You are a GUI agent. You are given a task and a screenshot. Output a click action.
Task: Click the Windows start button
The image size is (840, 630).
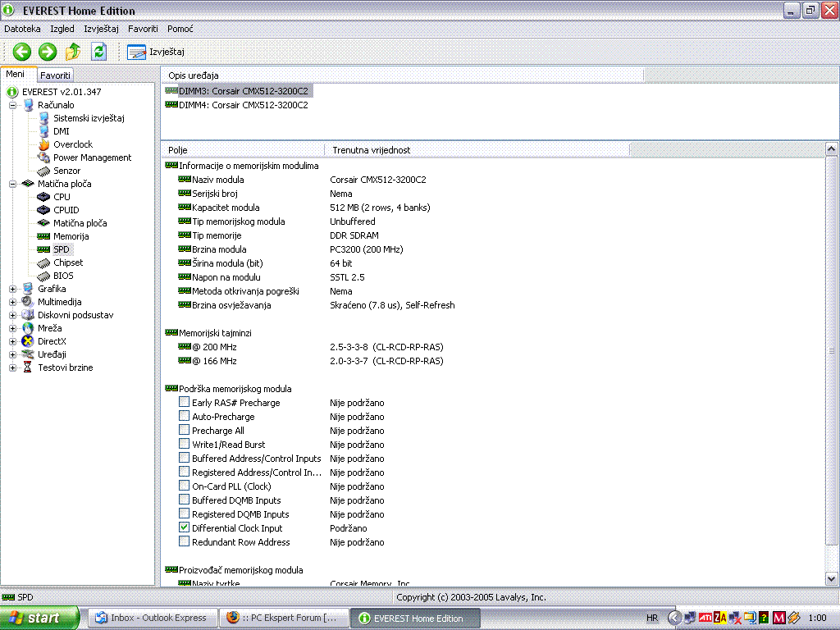tap(39, 618)
